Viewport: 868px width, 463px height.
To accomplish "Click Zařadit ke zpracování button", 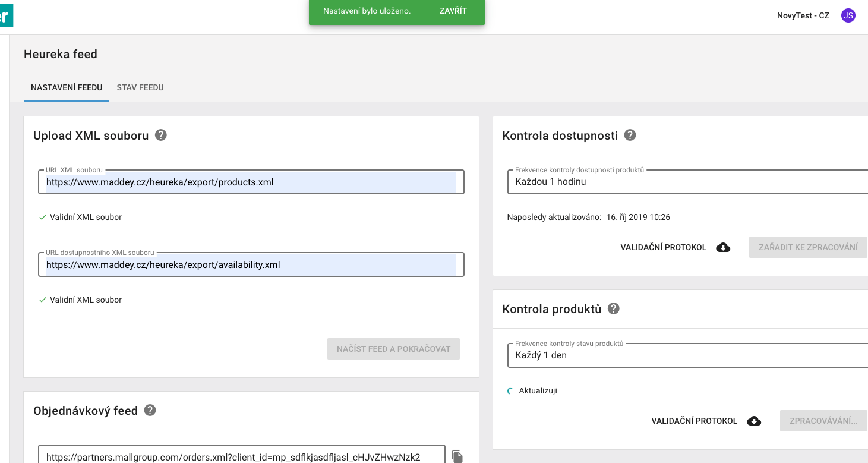I will pos(808,247).
